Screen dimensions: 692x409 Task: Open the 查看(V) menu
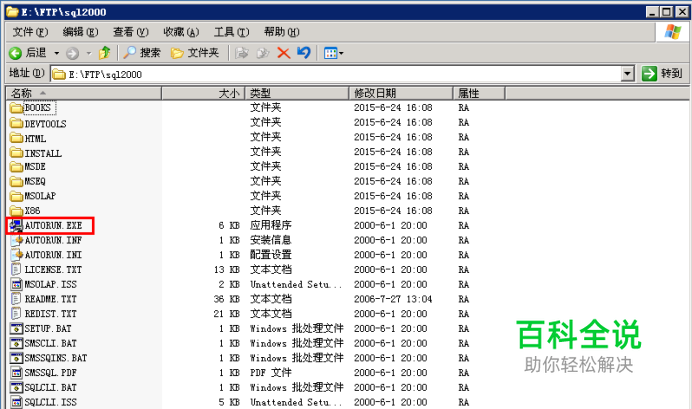[131, 32]
